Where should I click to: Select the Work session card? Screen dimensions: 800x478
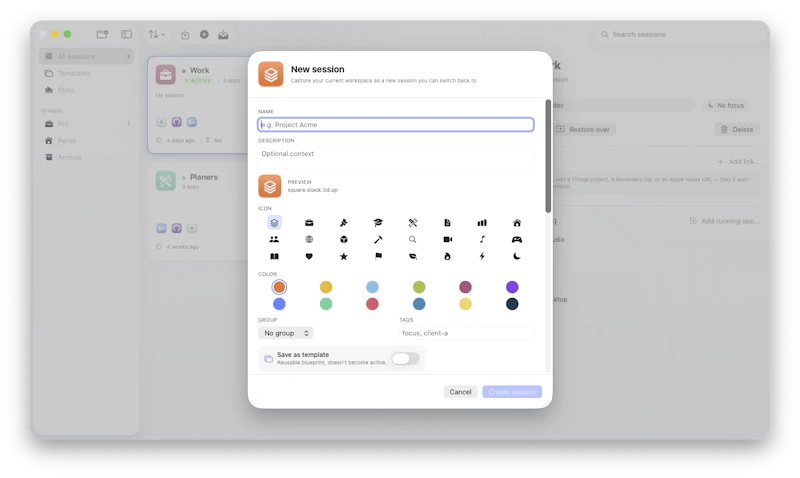(199, 105)
